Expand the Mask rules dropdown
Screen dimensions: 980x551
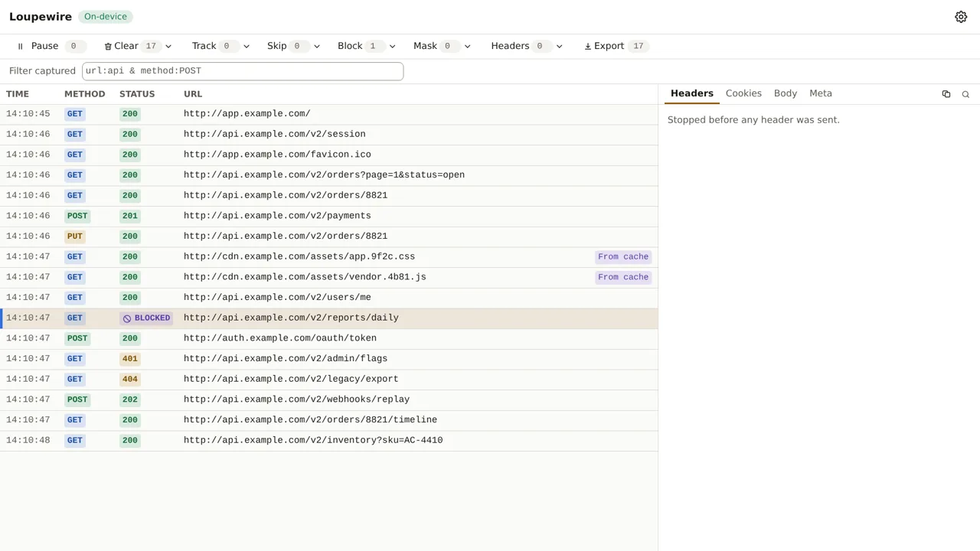[468, 47]
